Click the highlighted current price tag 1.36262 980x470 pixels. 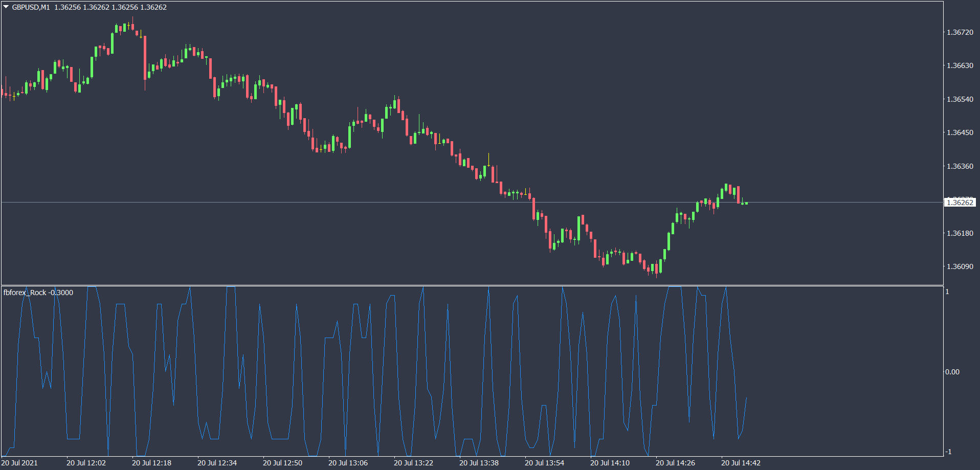960,203
